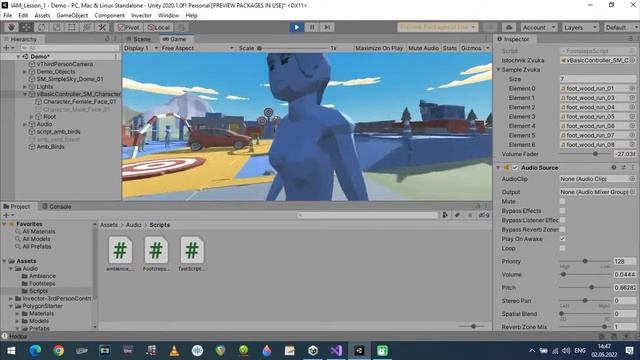Image resolution: width=640 pixels, height=360 pixels.
Task: Enable the Loop checkbox
Action: coord(562,248)
